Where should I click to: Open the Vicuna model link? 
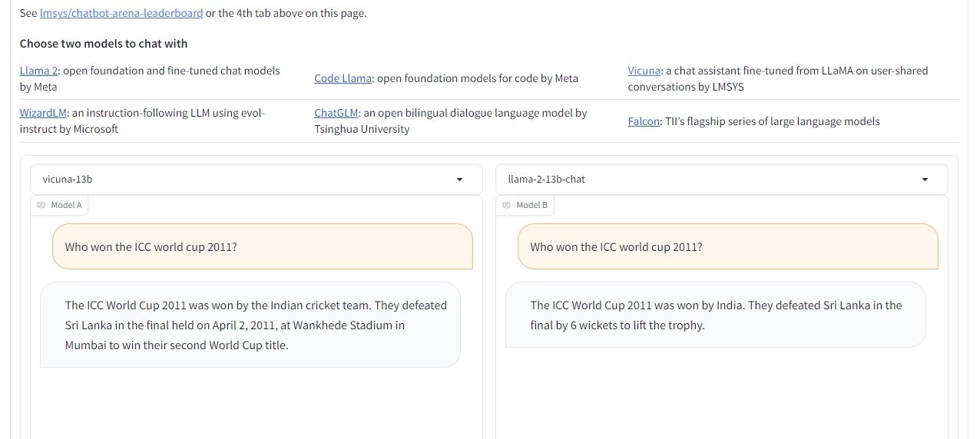(x=644, y=71)
